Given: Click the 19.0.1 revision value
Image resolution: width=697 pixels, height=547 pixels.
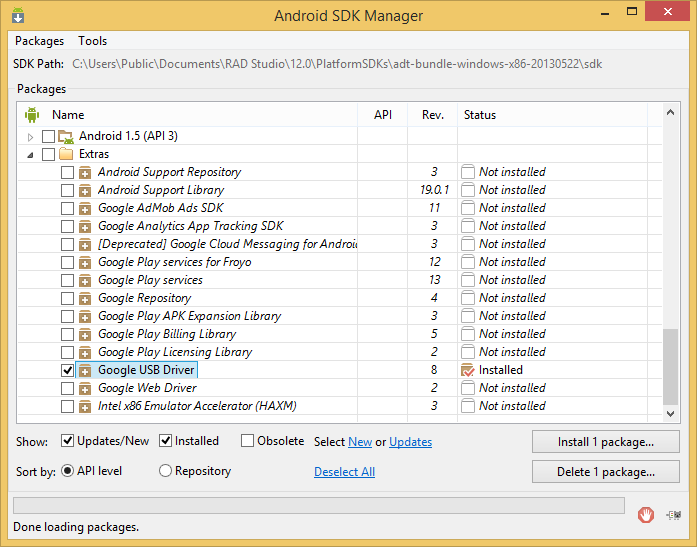Looking at the screenshot, I should (x=434, y=190).
